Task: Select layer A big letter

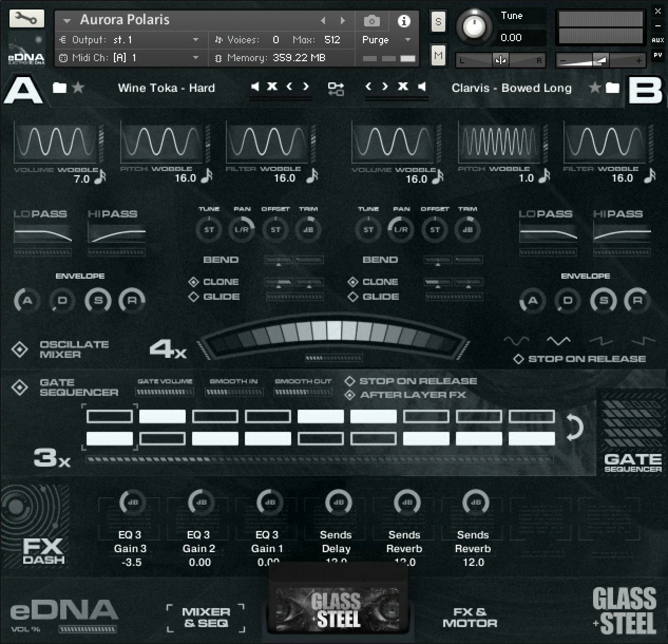Action: tap(23, 90)
